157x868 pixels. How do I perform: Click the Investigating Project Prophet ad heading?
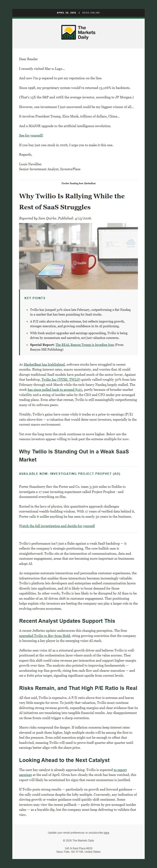70,473
